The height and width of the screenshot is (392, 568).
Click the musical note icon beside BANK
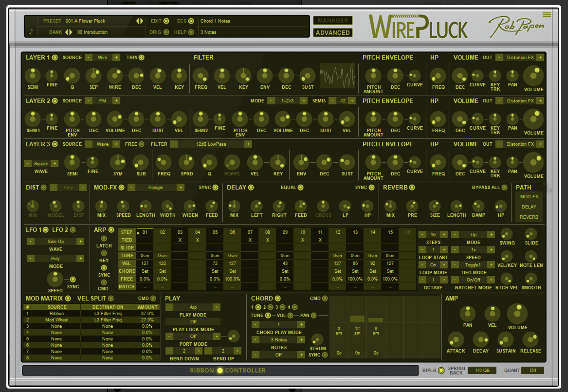pos(31,32)
